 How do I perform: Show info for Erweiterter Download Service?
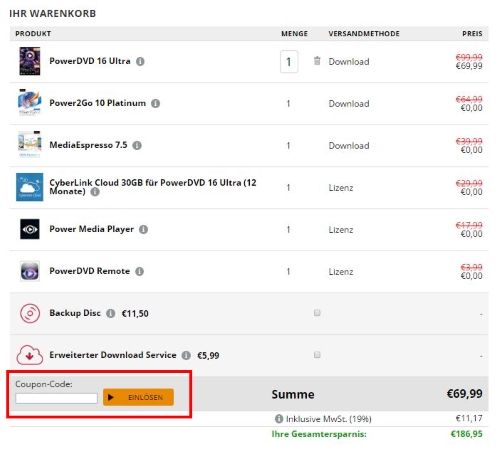(x=186, y=356)
